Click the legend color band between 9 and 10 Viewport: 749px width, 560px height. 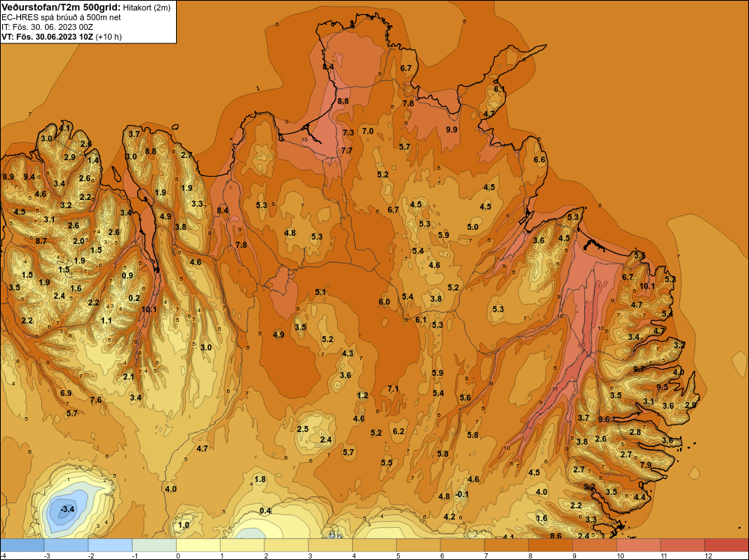coord(594,545)
